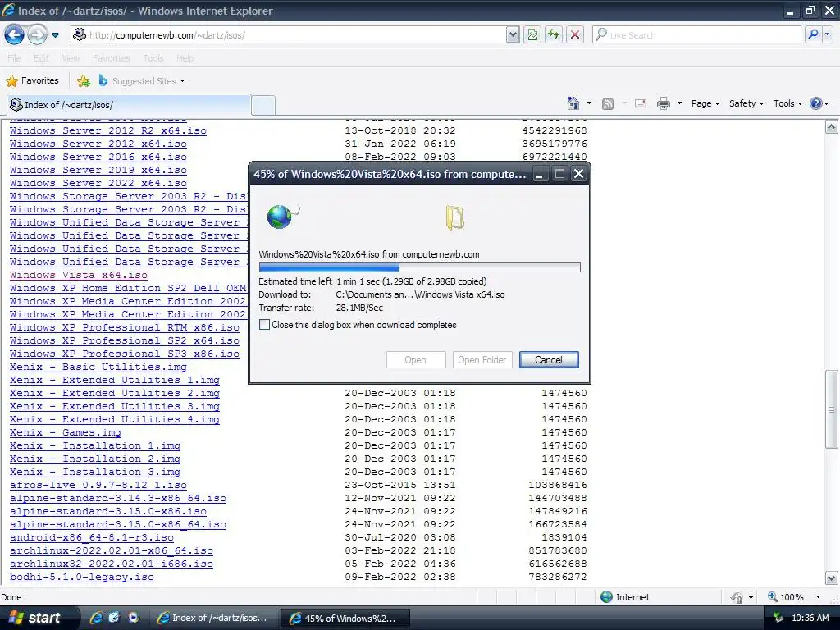Viewport: 840px width, 630px height.
Task: Switch to Index of /~dartz/isos taskbar button
Action: 214,618
